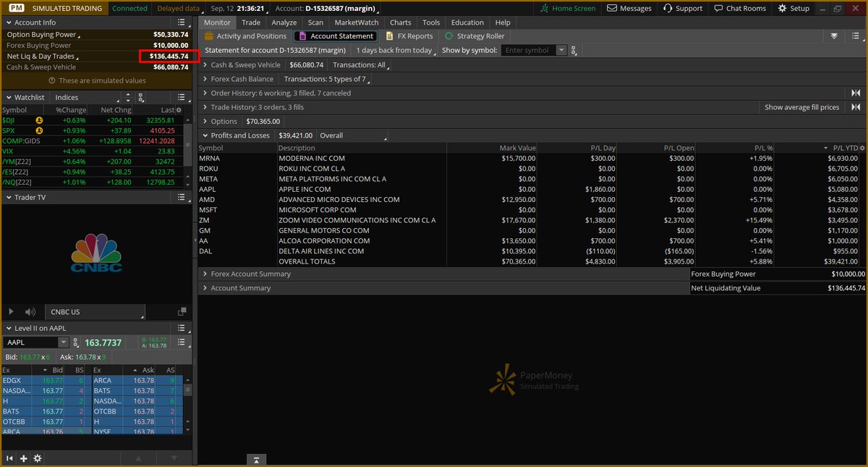Click the $DJI symbol info badge
This screenshot has width=868, height=467.
pyautogui.click(x=39, y=120)
